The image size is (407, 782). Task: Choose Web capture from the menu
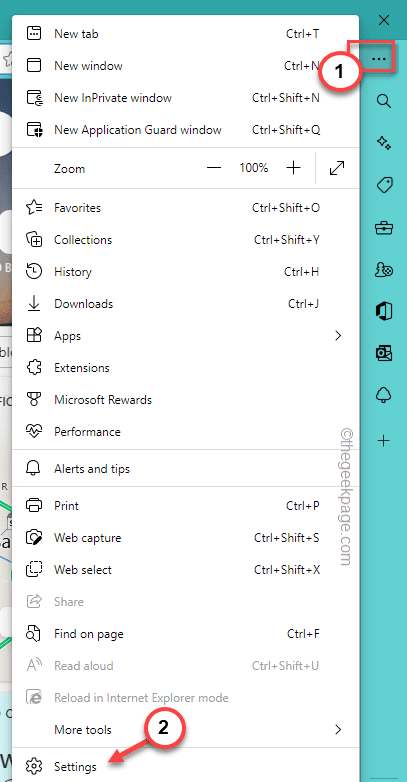coord(186,538)
